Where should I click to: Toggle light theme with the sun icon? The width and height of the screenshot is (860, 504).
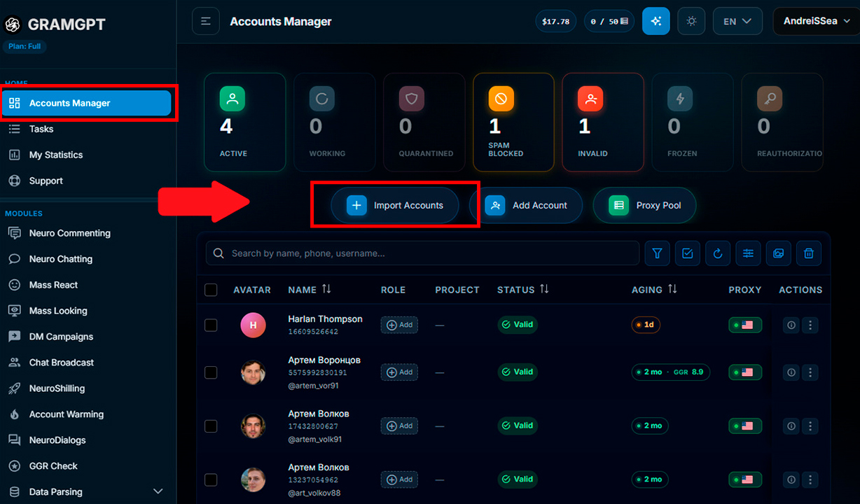691,22
